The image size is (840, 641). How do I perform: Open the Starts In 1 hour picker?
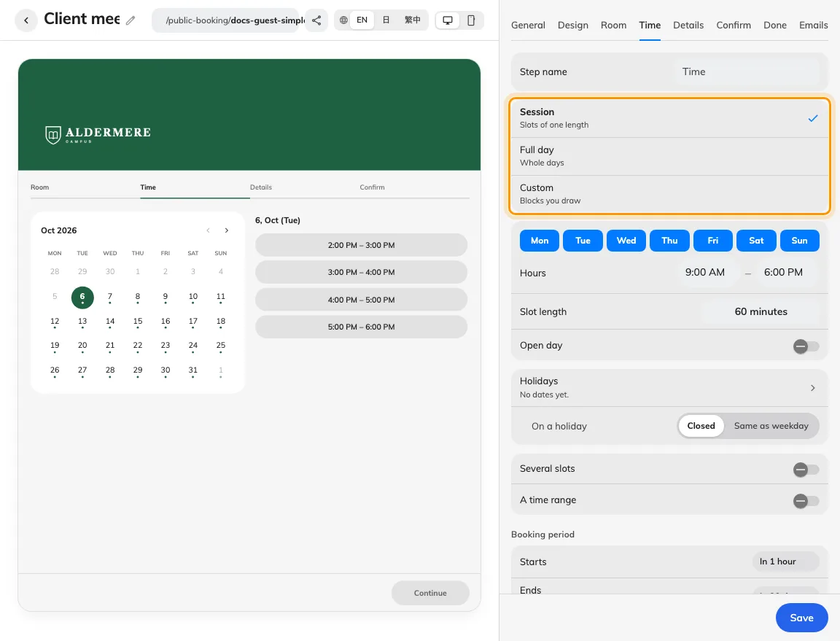pos(785,562)
